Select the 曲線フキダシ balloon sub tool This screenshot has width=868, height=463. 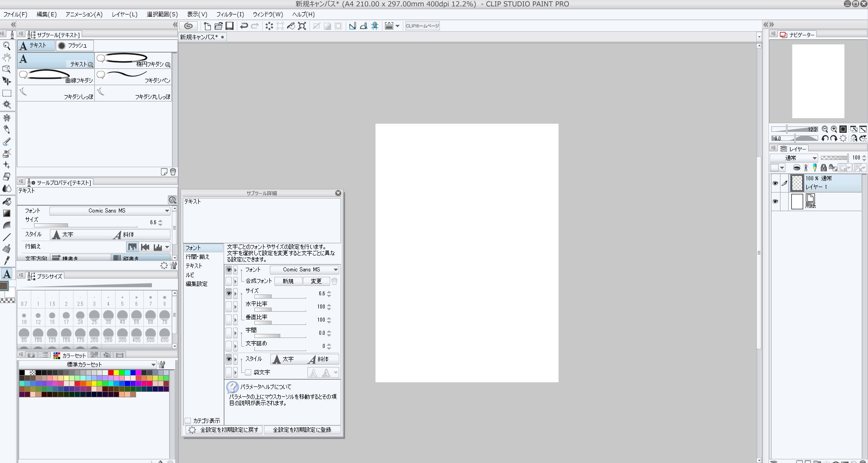[56, 77]
